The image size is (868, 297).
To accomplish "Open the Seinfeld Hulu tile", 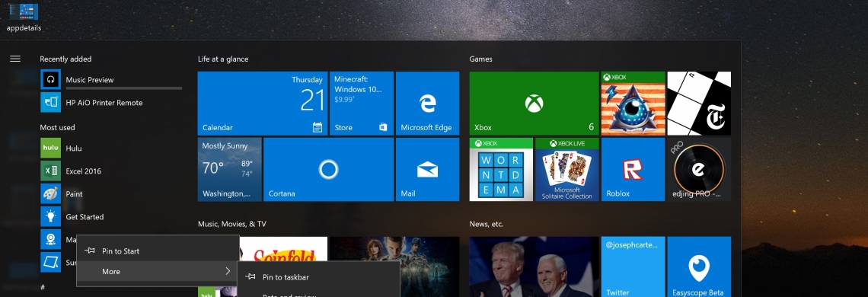I will coord(283,249).
